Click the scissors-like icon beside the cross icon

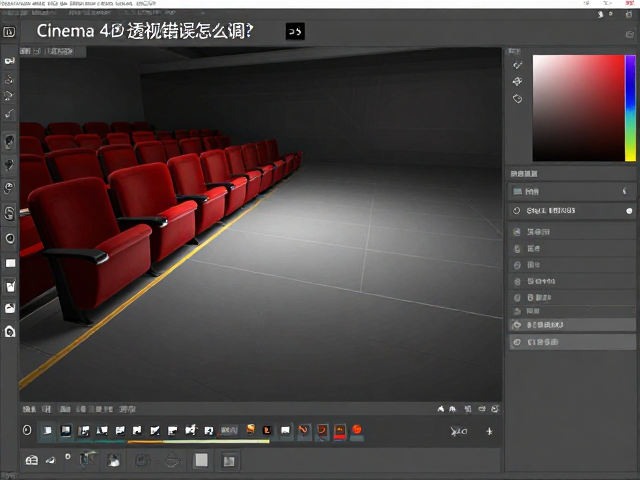click(458, 431)
